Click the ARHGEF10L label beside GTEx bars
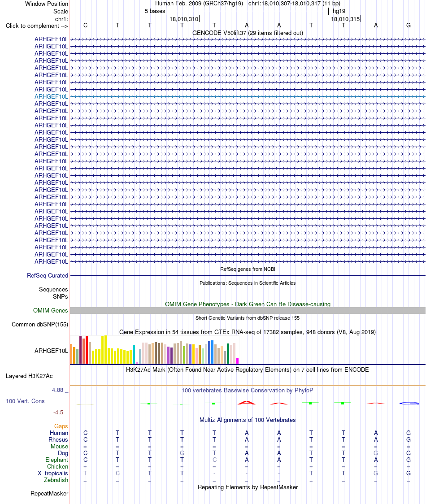This screenshot has width=426, height=504. click(x=51, y=351)
